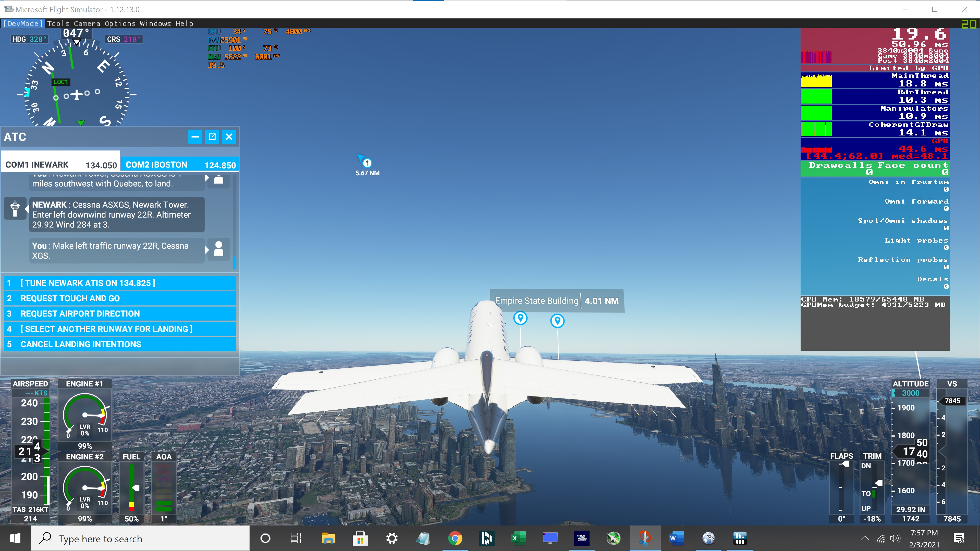The image size is (980, 551).
Task: Click the Engine #2 gauge dial
Action: [x=85, y=488]
